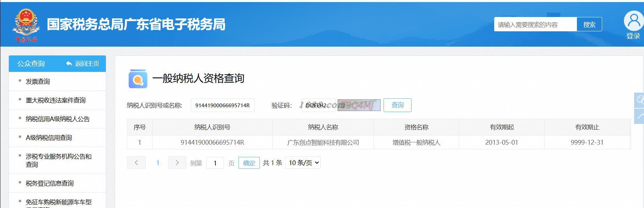Go to previous page arrow
The image size is (644, 208).
pos(136,163)
